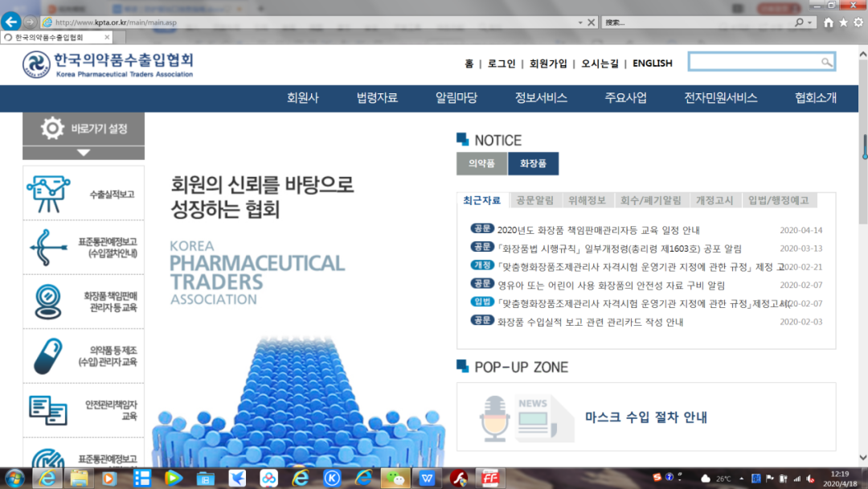Open File Explorer folder in taskbar
Image resolution: width=868 pixels, height=489 pixels.
pyautogui.click(x=79, y=478)
